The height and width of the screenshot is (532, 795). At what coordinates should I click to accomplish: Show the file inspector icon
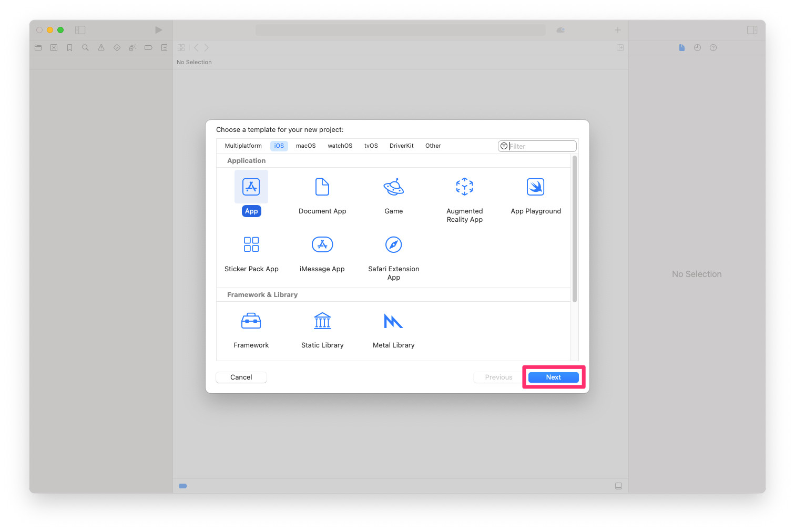tap(682, 47)
